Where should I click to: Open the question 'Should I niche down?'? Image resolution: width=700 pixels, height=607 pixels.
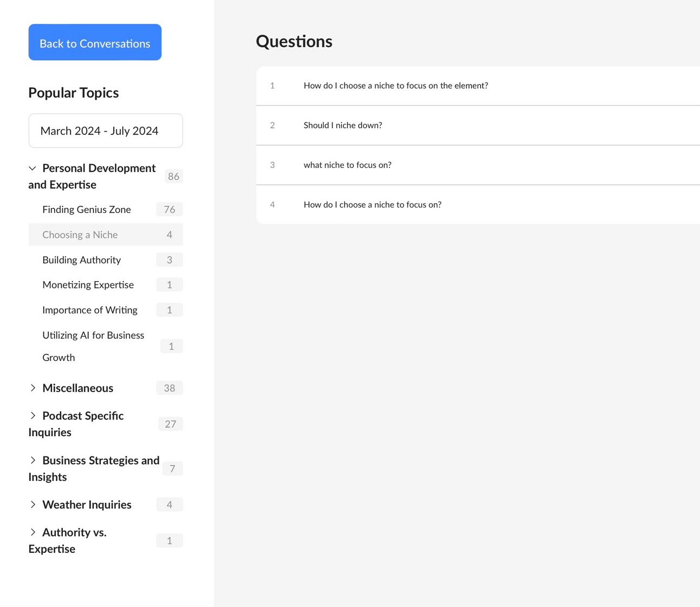pos(478,125)
